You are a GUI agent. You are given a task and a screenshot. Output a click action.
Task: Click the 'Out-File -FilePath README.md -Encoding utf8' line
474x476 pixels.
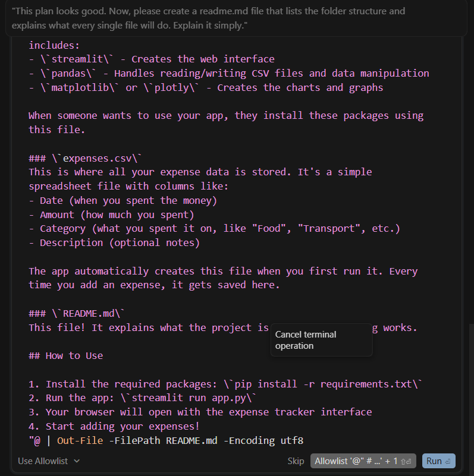tap(166, 440)
